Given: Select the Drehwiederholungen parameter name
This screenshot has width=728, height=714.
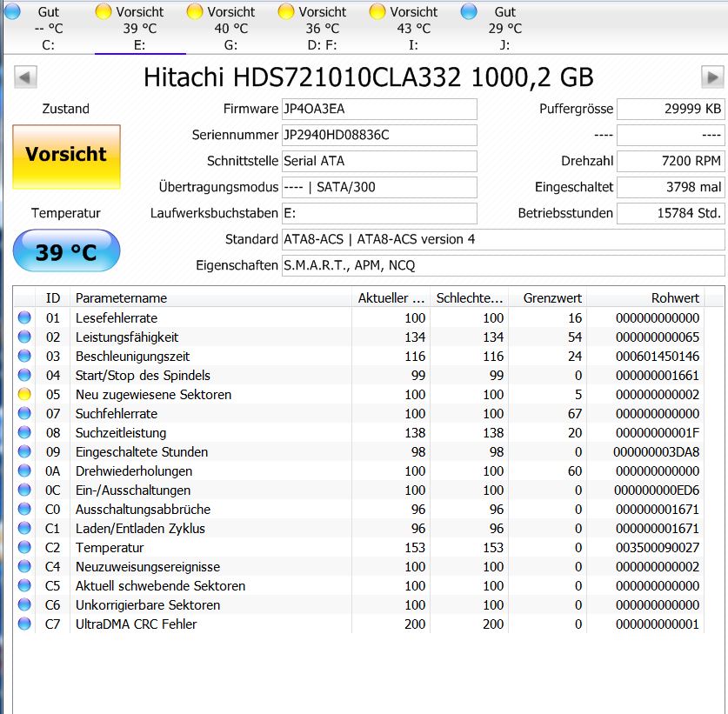Looking at the screenshot, I should pyautogui.click(x=134, y=470).
